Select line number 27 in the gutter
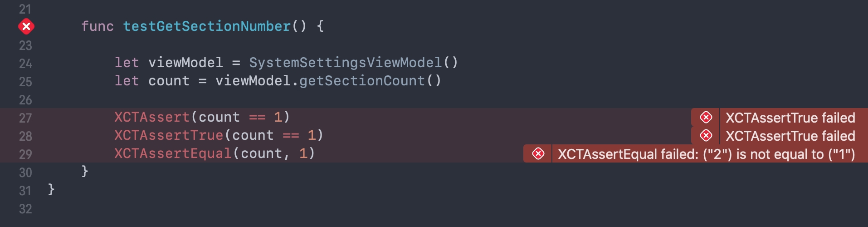This screenshot has width=868, height=227. tap(25, 118)
